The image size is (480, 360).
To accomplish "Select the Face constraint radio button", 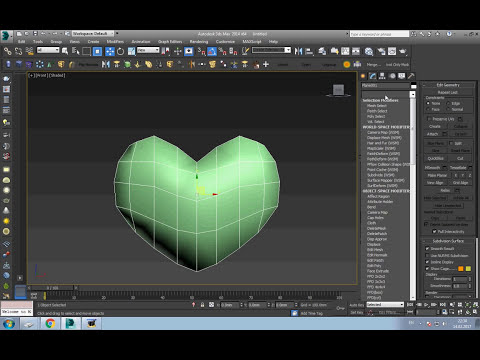I will 428,109.
